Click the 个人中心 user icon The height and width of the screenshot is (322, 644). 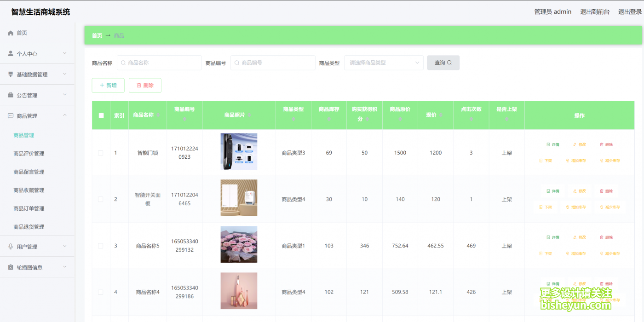pos(10,53)
